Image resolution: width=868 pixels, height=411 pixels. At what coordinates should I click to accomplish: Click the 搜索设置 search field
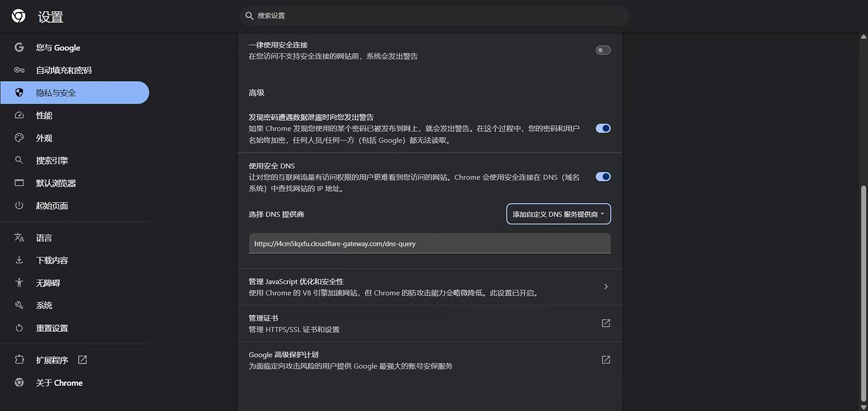click(434, 16)
